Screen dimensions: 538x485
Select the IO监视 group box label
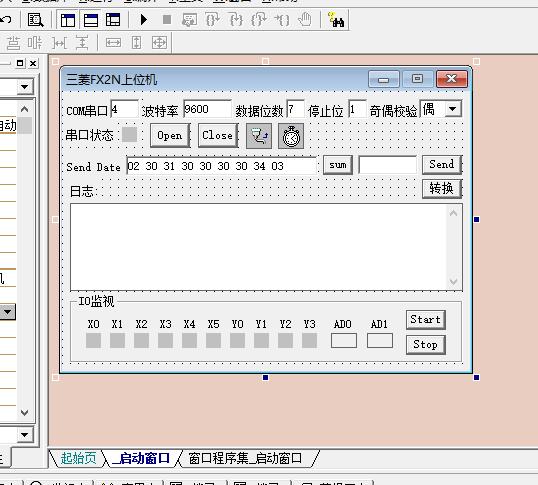96,301
